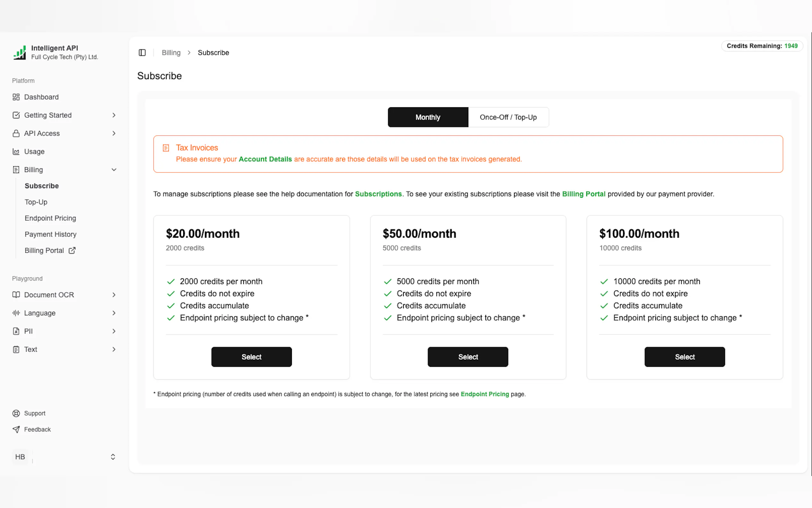Switch to Once-Off / Top-Up option
812x508 pixels.
click(508, 117)
